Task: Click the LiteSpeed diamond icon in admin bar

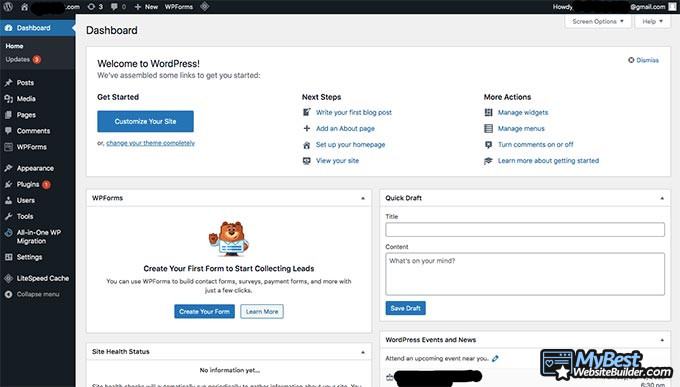Action: coord(205,7)
